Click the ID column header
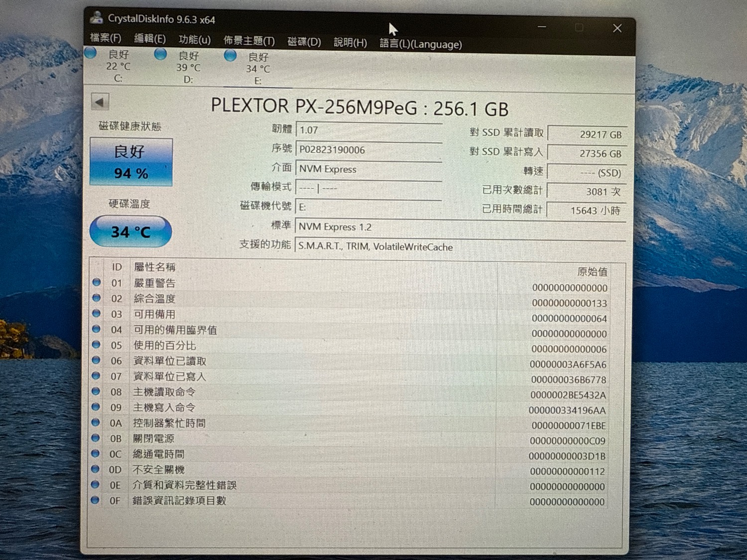 tap(117, 267)
